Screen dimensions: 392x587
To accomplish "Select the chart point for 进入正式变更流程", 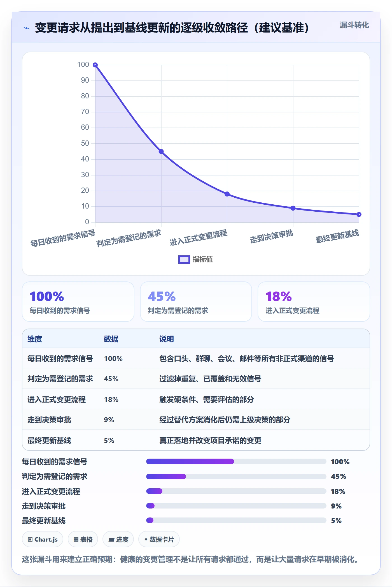I will pos(227,194).
